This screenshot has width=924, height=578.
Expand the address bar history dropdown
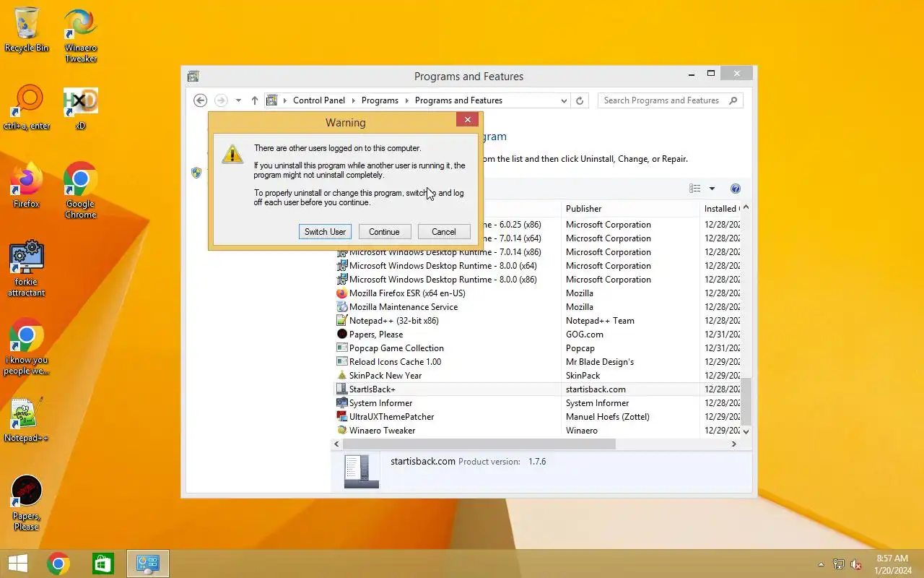click(564, 101)
